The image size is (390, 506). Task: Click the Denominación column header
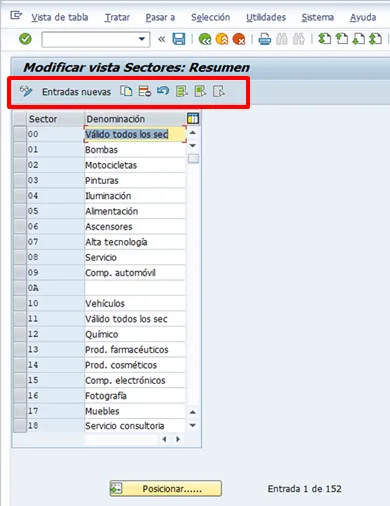(135, 119)
